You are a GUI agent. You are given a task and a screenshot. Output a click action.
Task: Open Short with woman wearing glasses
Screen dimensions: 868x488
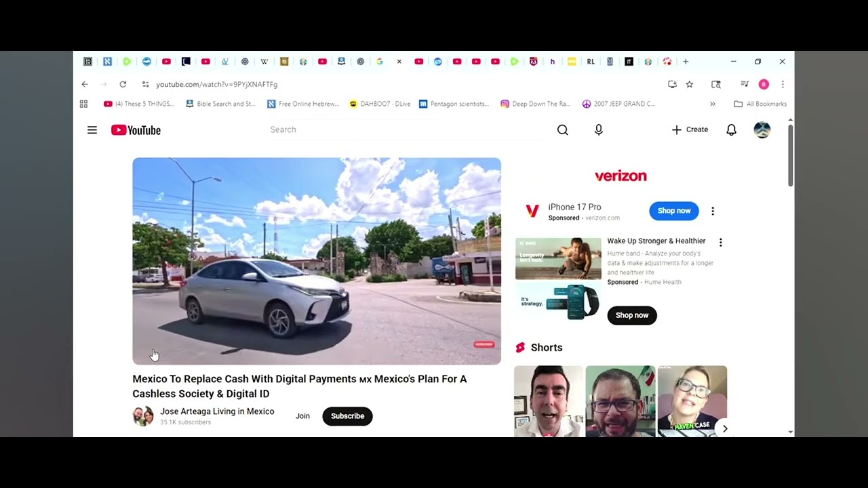click(692, 401)
